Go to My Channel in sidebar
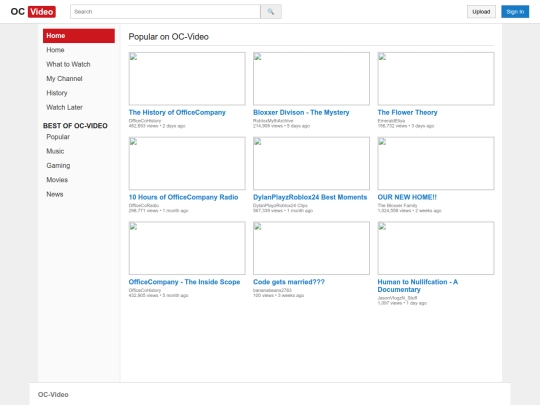Viewport: 540px width, 405px height. [x=64, y=79]
